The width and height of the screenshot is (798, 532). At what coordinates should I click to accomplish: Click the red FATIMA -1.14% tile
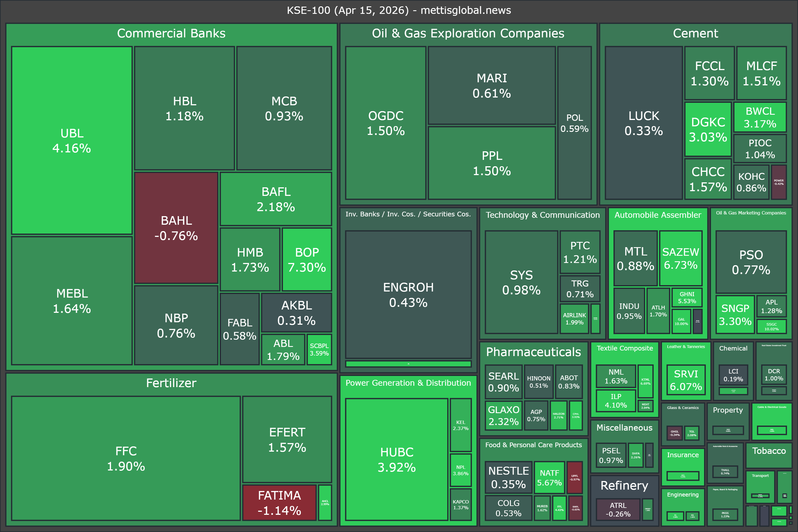[x=279, y=502]
